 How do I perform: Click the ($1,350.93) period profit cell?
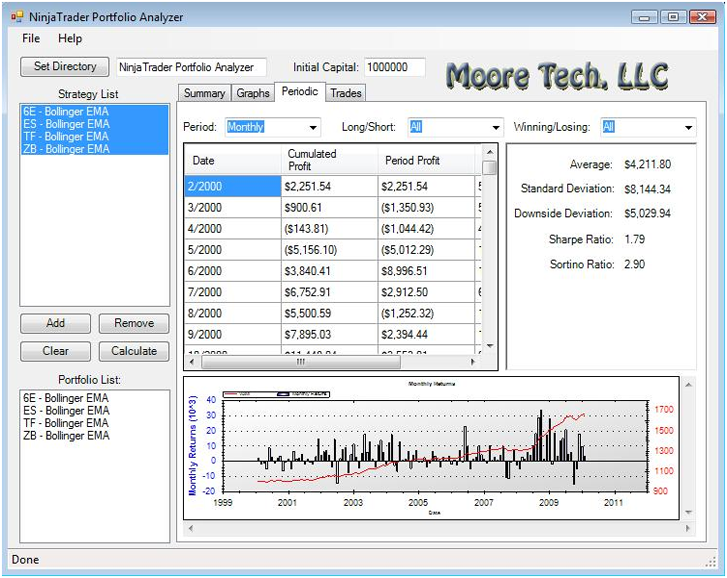427,208
